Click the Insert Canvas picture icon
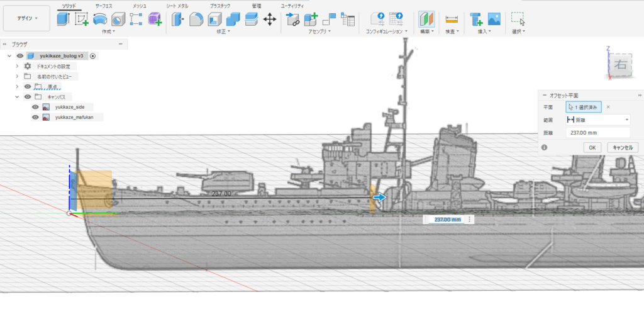644x314 pixels. point(494,19)
